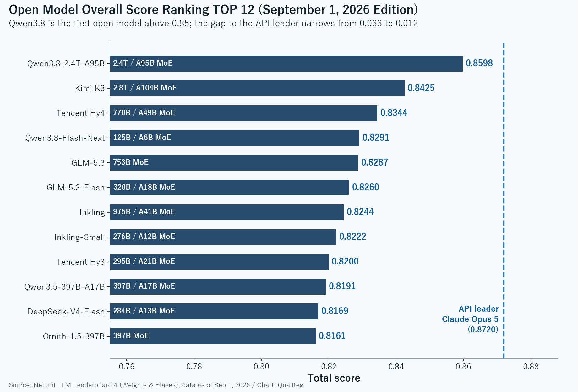Click the dashed API leader reference line

pyautogui.click(x=504, y=200)
